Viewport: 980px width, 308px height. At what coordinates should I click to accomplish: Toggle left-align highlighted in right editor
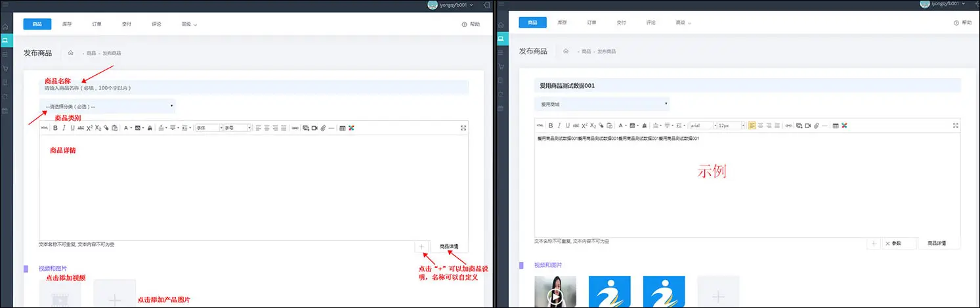click(752, 125)
